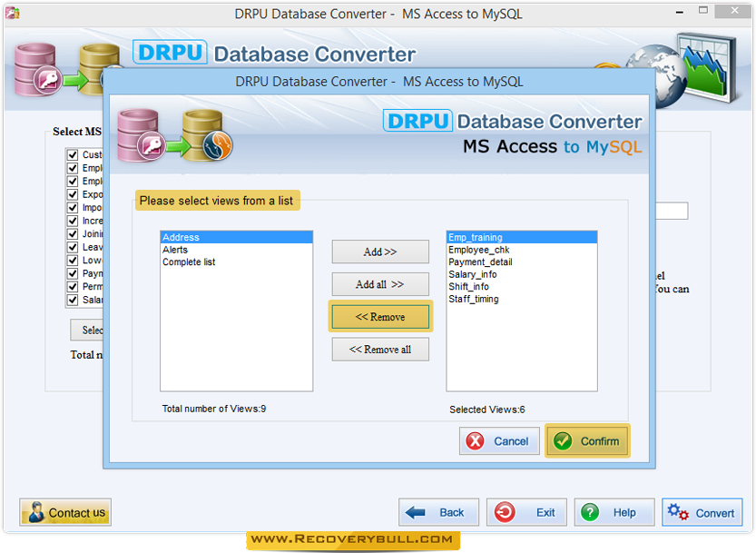Click the Contact us button
The width and height of the screenshot is (756, 553).
tap(65, 512)
